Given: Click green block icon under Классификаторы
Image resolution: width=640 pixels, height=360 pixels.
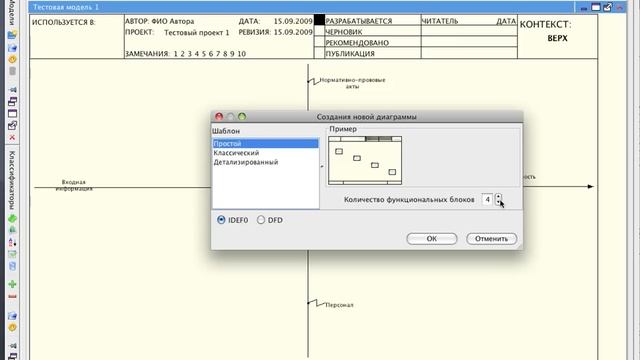Looking at the screenshot, I should [x=12, y=219].
